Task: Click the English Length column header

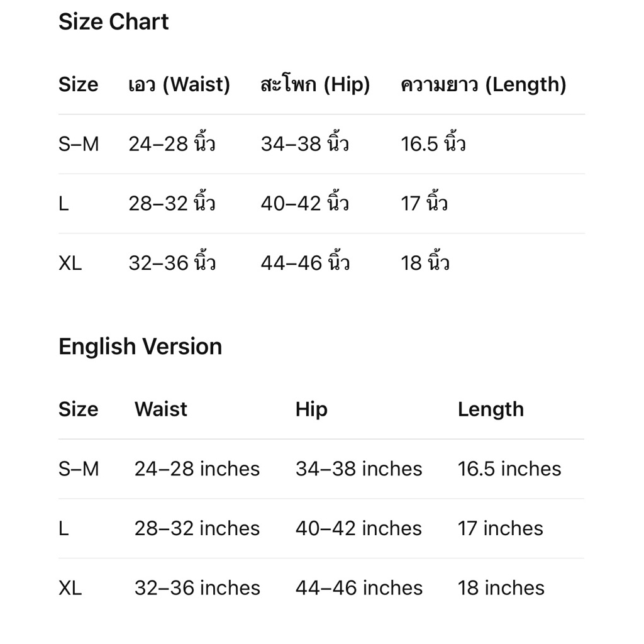Action: (x=491, y=410)
